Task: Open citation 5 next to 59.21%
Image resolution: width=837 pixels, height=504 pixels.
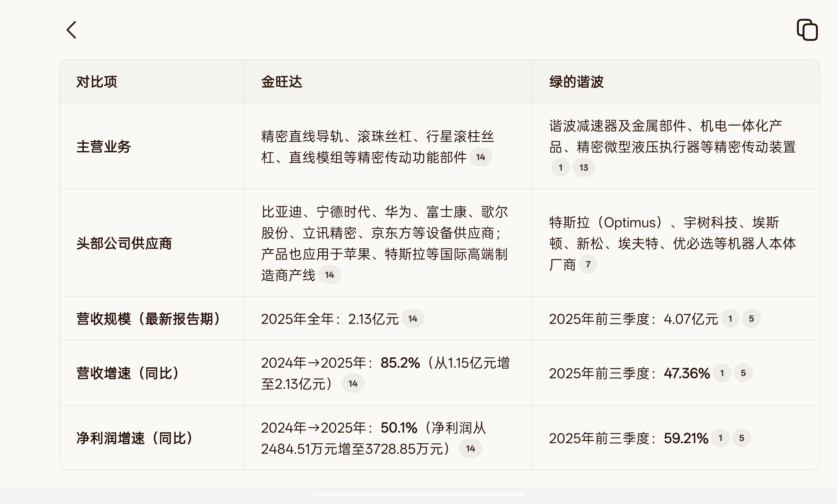Action: click(x=741, y=438)
